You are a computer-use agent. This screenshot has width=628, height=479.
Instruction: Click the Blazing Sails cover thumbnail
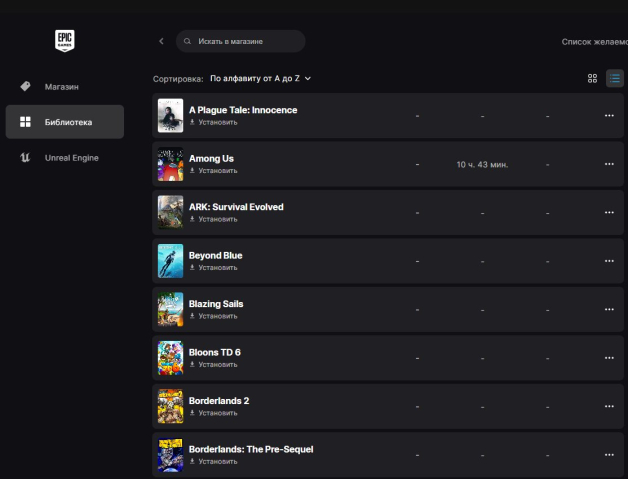(x=170, y=309)
